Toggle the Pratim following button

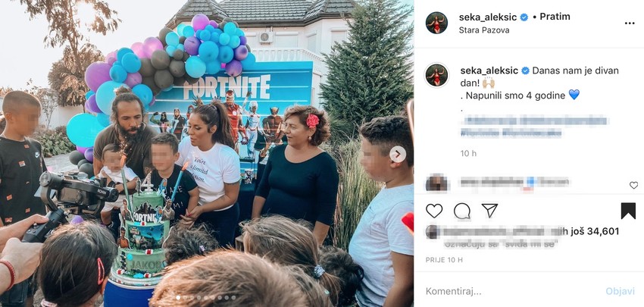(555, 17)
